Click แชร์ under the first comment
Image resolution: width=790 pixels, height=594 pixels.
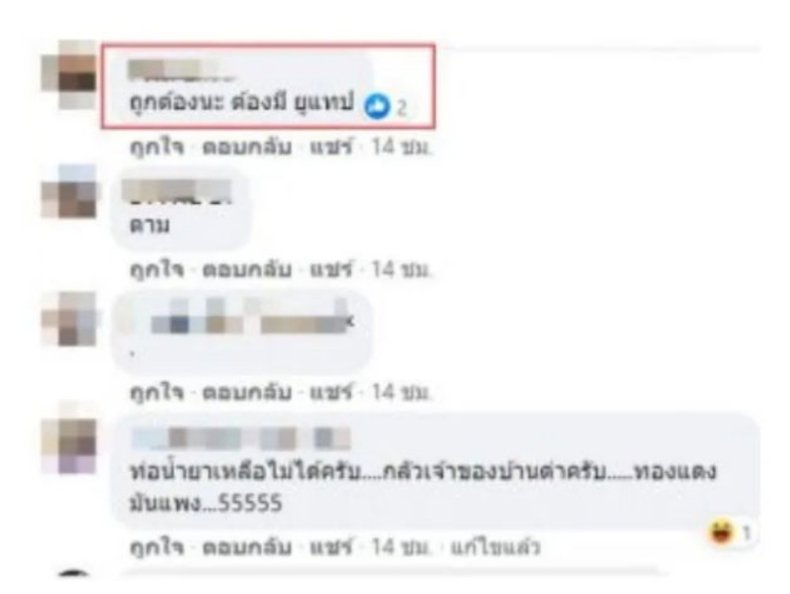[330, 148]
